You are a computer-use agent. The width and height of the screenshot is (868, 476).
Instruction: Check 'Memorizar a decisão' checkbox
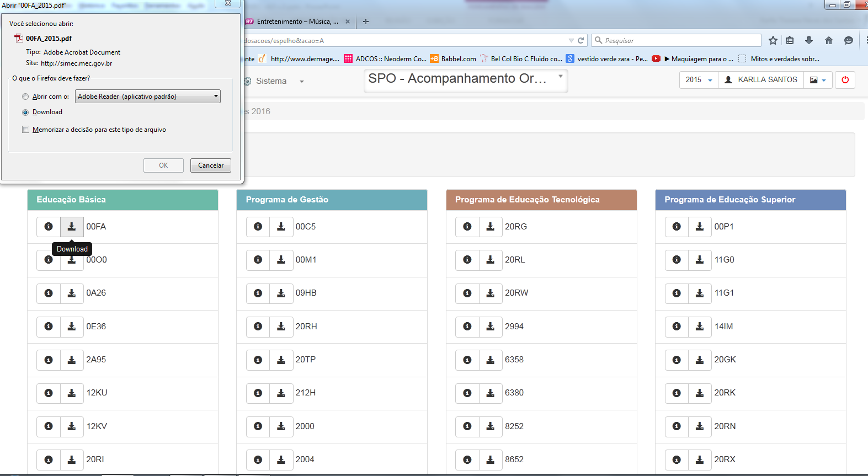pos(25,130)
